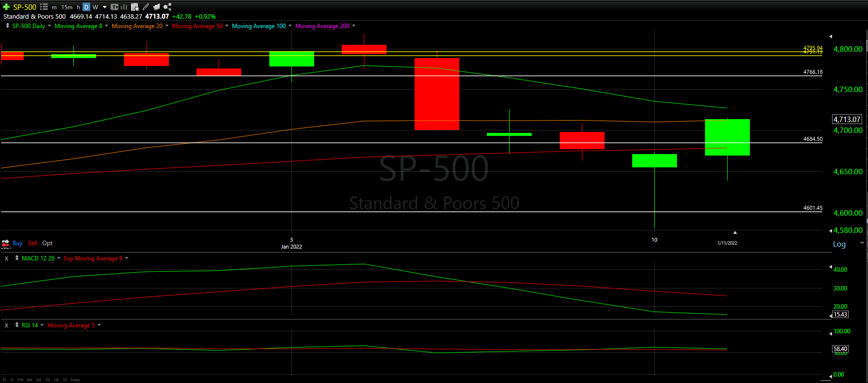Open the folders/layouts icon

[157, 7]
